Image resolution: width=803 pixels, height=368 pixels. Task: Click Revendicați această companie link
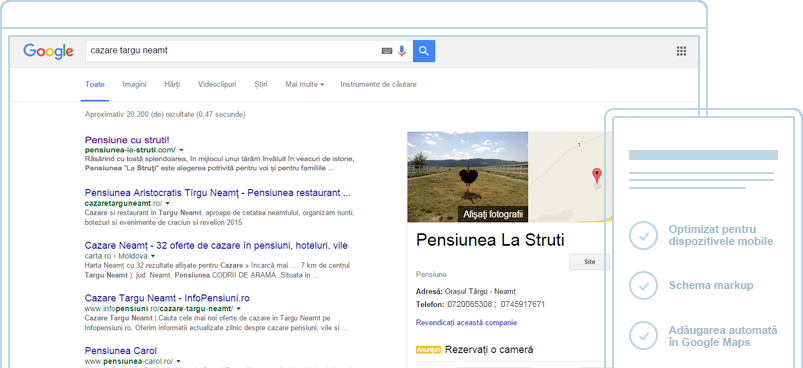(466, 323)
